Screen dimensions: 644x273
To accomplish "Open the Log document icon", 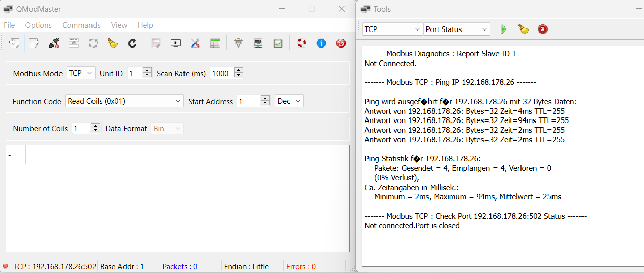I will point(156,43).
